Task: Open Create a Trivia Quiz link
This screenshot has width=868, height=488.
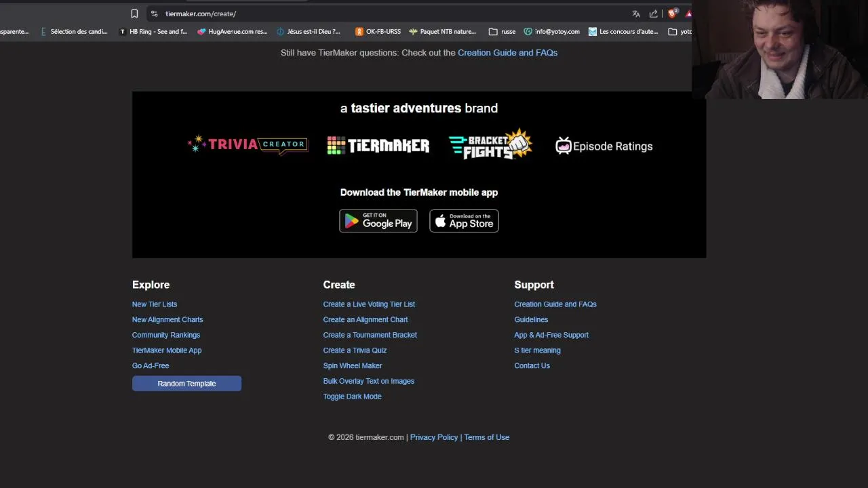Action: (355, 350)
